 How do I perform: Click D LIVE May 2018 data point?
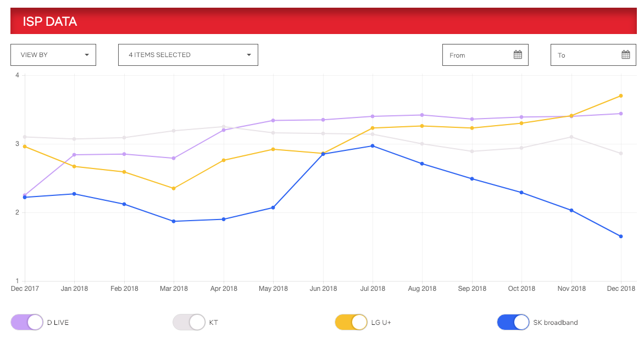coord(273,120)
